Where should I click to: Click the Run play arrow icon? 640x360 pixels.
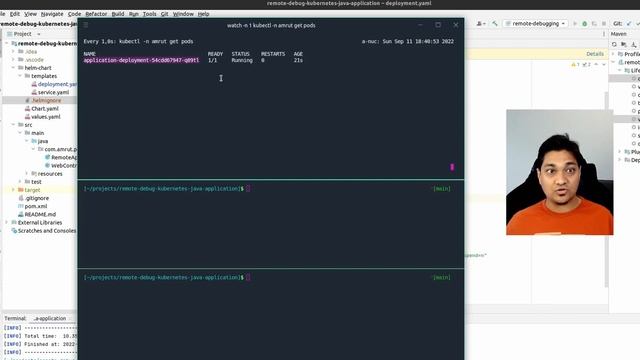pos(575,24)
